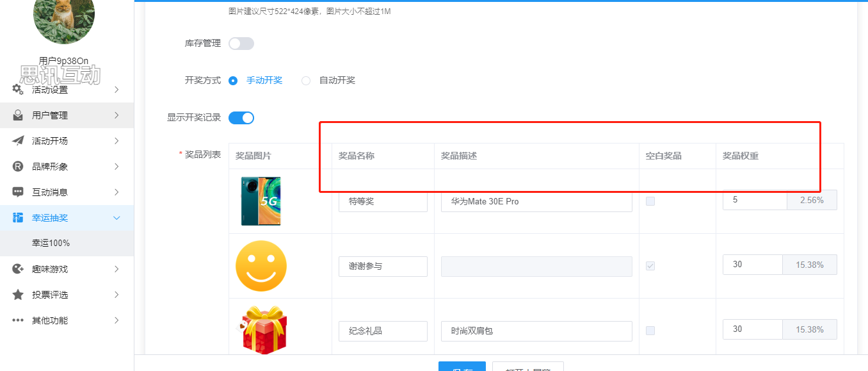Collapse the 幸运抽奖 menu chevron
Image resolution: width=868 pixels, height=371 pixels.
pyautogui.click(x=117, y=218)
